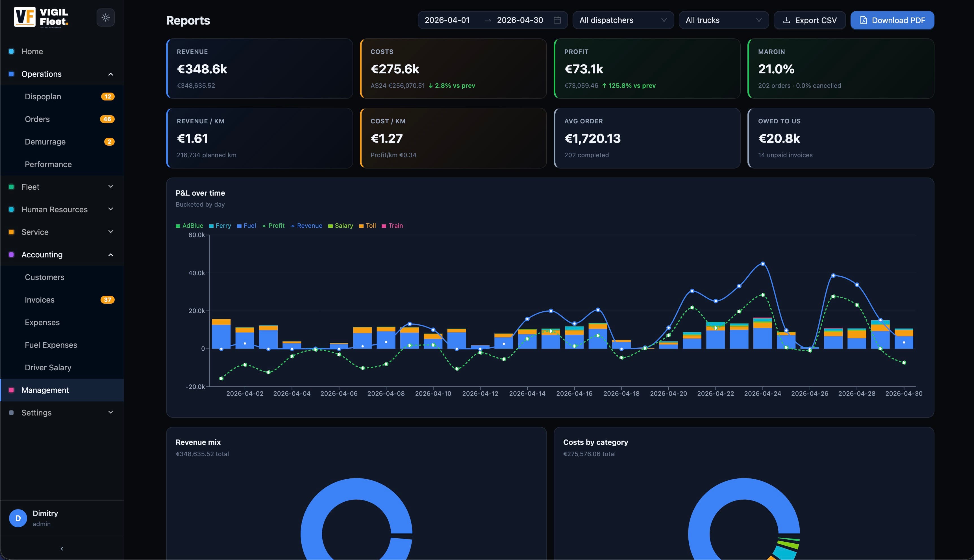Viewport: 974px width, 560px height.
Task: Click the Management pink square icon
Action: [x=12, y=390]
